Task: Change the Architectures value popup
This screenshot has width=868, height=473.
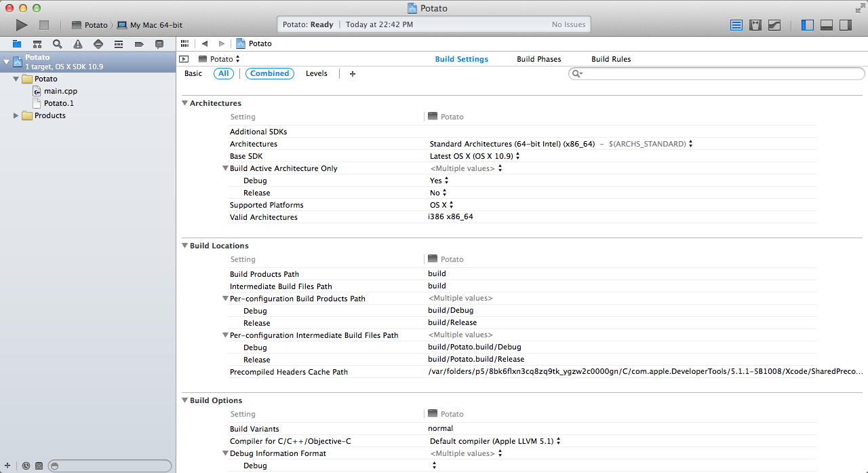Action: tap(561, 144)
